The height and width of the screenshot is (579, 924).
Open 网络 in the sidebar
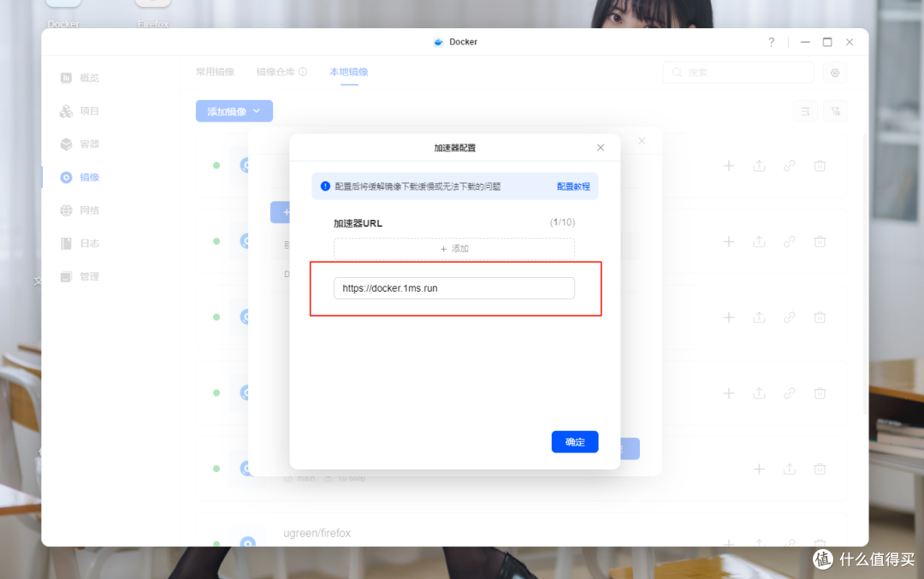(80, 210)
